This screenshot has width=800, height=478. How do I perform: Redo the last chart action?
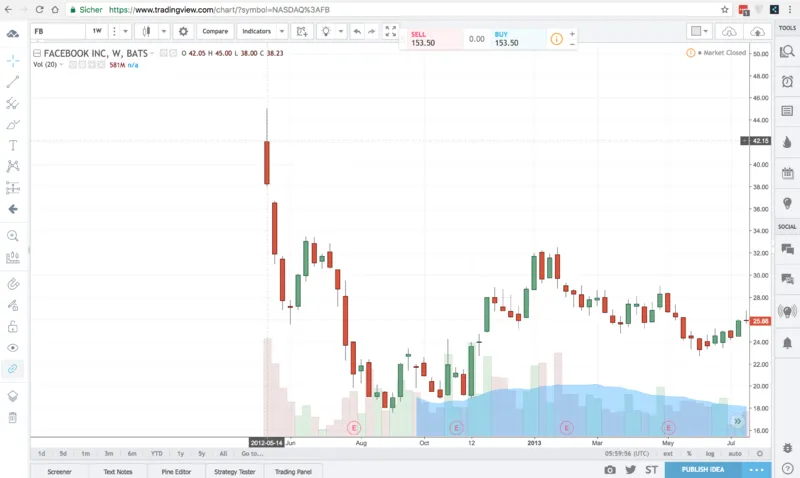(x=372, y=32)
